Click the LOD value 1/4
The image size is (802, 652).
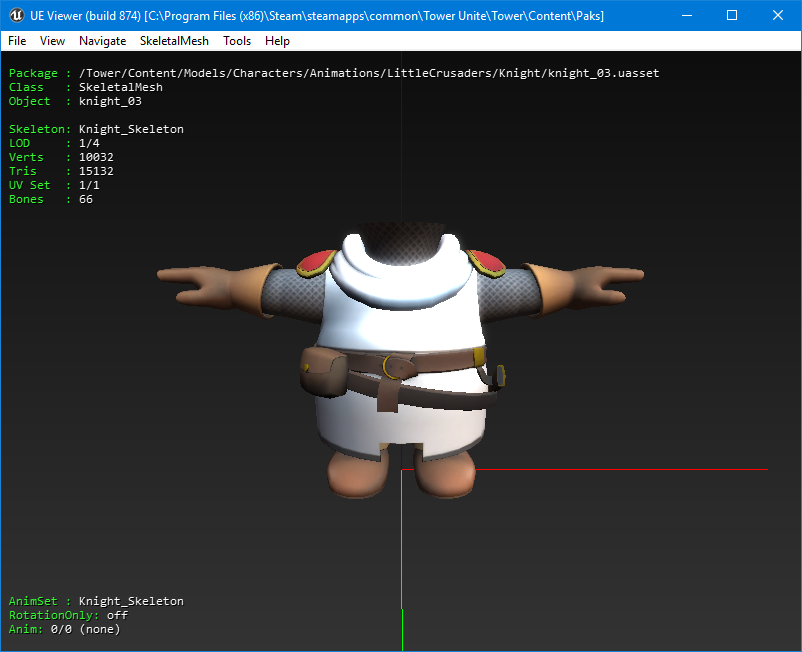click(x=89, y=143)
